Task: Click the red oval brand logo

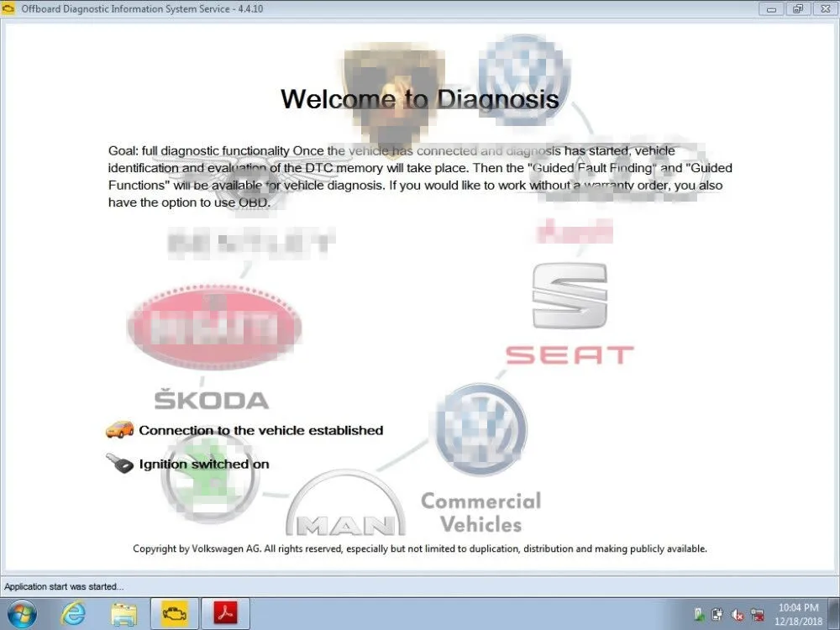Action: click(x=214, y=328)
